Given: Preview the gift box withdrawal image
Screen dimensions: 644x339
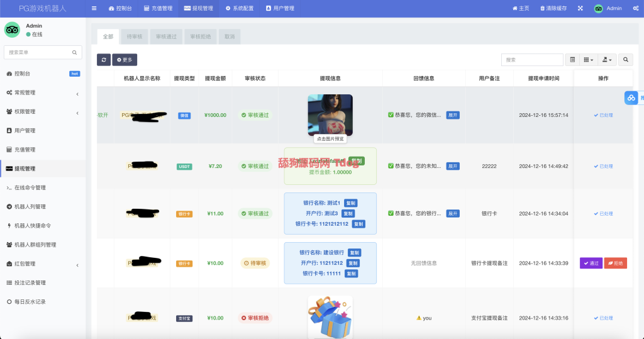Looking at the screenshot, I should point(330,316).
